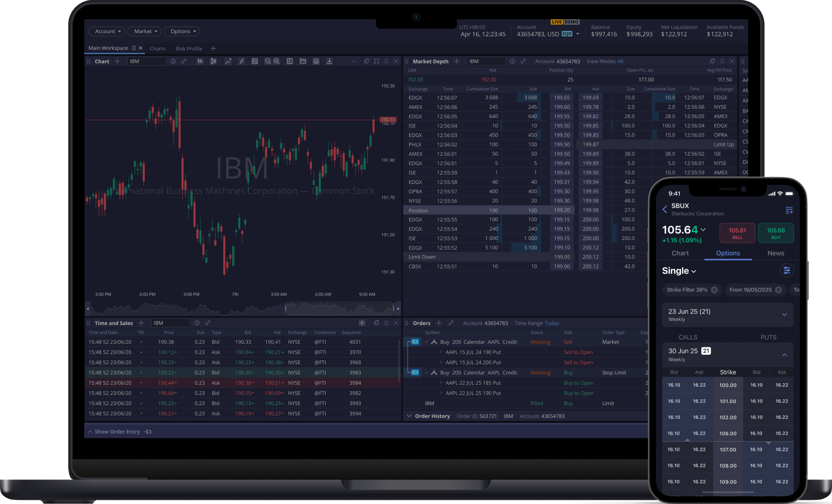Open the SBUX price dropdown chevron
The width and height of the screenshot is (832, 504).
[703, 230]
